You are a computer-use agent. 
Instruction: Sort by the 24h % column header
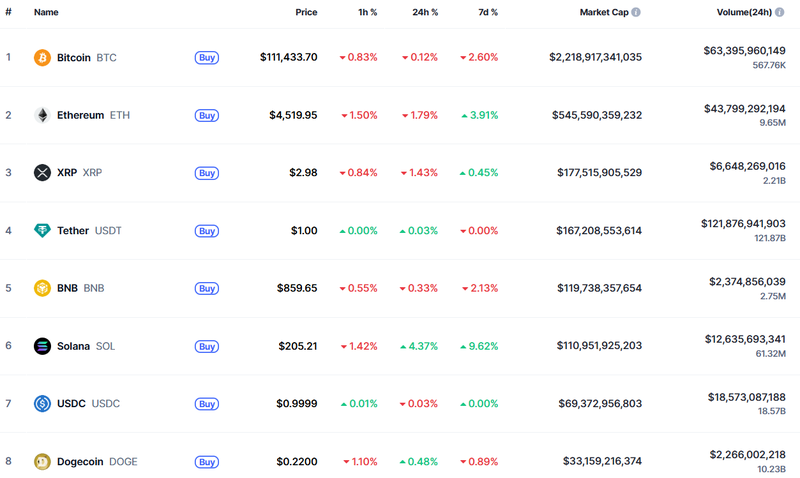tap(423, 13)
